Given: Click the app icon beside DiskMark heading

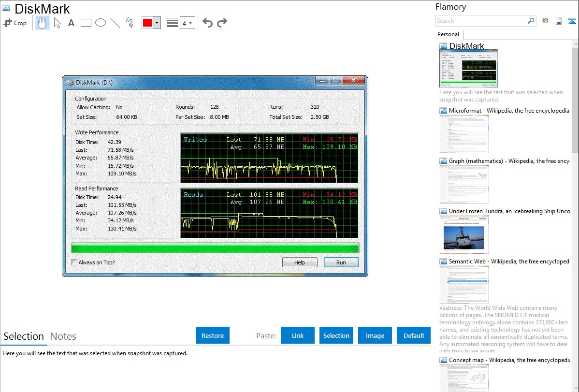Looking at the screenshot, I should [x=6, y=8].
